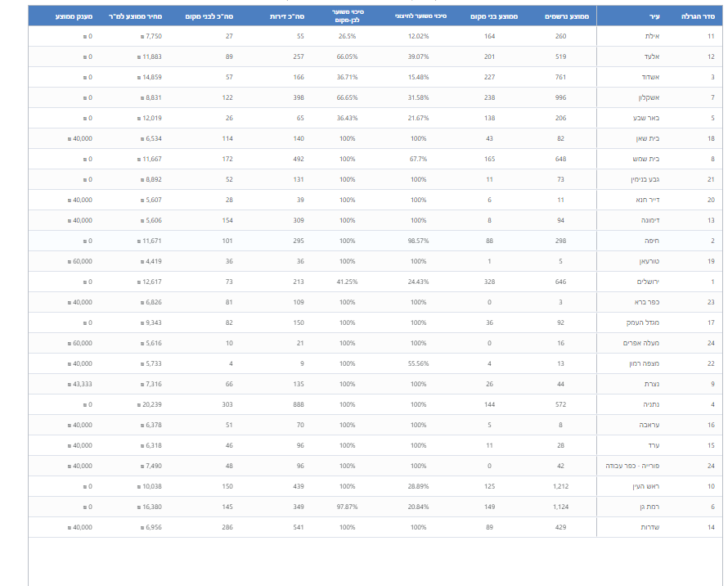Click the עיר column header
Viewport: 728px width, 586px height.
(654, 16)
